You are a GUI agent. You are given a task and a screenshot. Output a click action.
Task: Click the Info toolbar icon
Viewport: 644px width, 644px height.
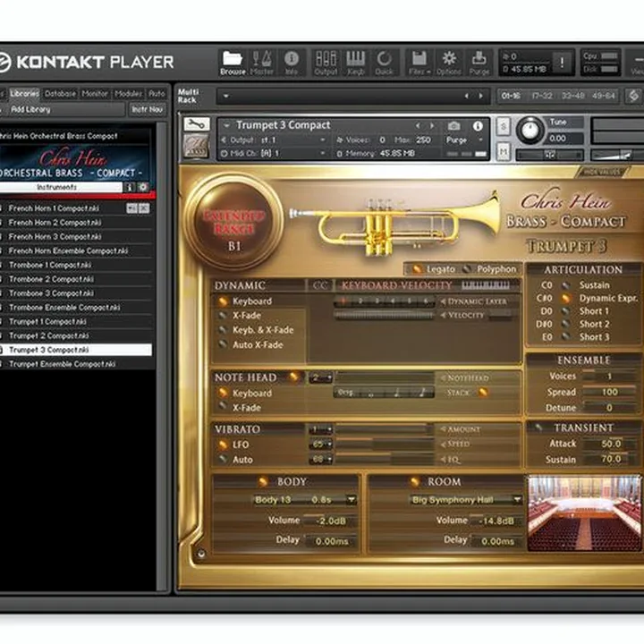point(292,63)
